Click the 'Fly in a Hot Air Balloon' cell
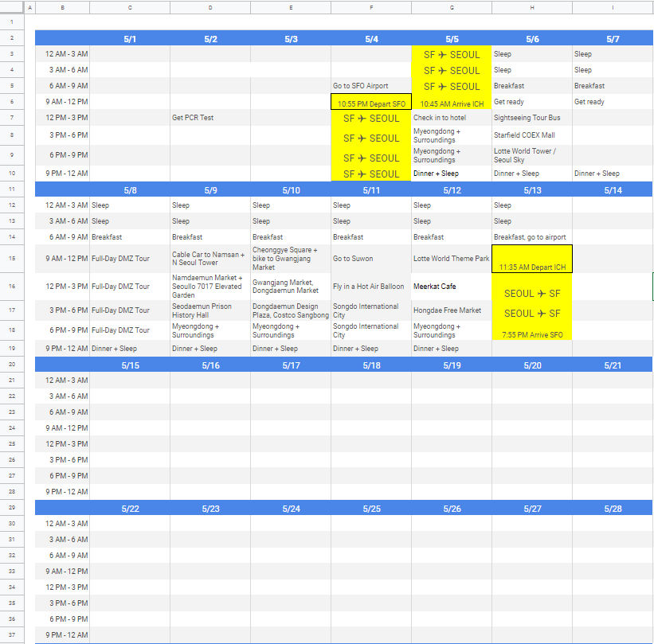Viewport: 654px width, 644px height. (x=371, y=287)
